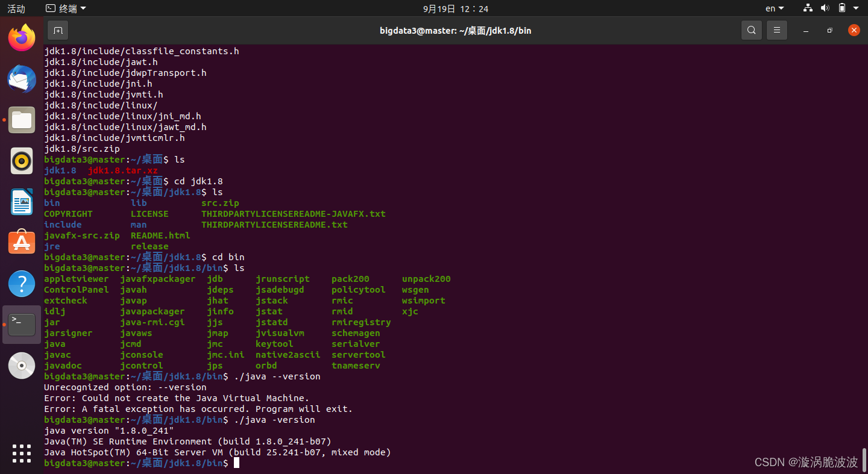Click 'jdk1.8/src.zip' output line

point(82,149)
